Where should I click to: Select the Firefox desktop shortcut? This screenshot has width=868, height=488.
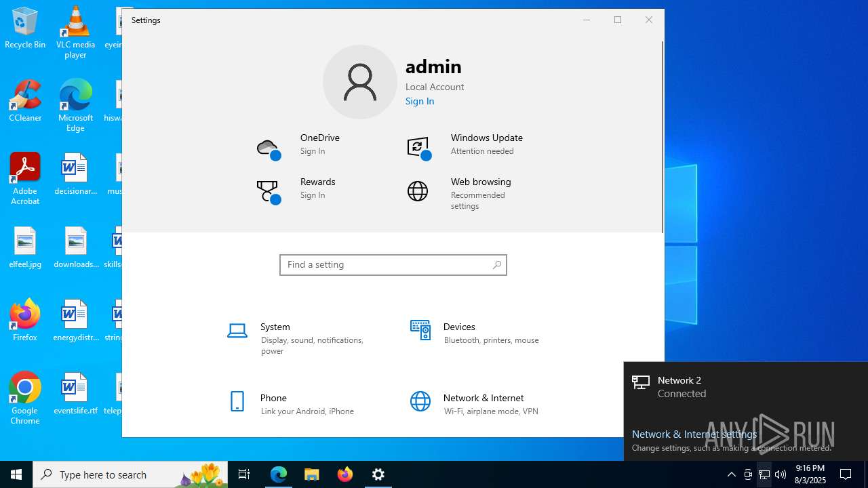25,321
